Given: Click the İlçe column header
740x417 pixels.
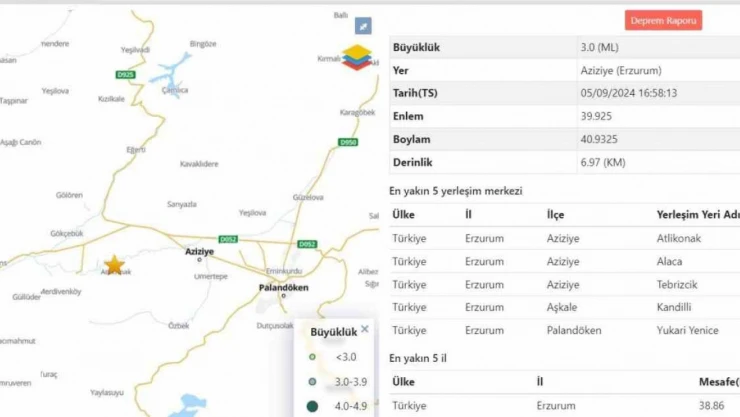Looking at the screenshot, I should [555, 214].
